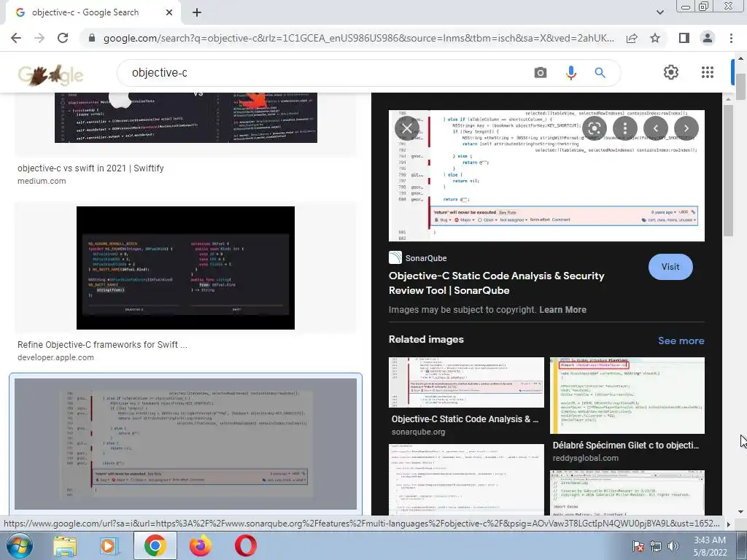
Task: Open Refine Objective-C frameworks thumbnail
Action: pyautogui.click(x=185, y=268)
